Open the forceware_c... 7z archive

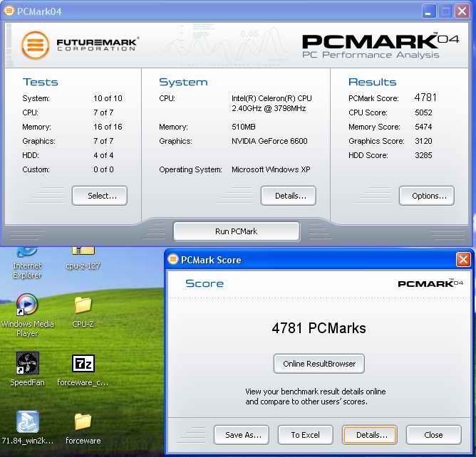(x=83, y=371)
